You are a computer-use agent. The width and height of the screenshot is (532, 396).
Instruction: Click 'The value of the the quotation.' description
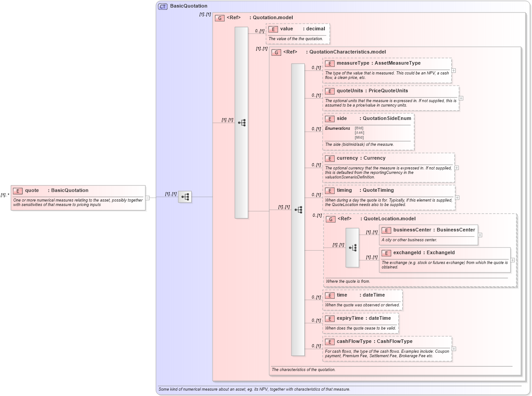pyautogui.click(x=296, y=39)
